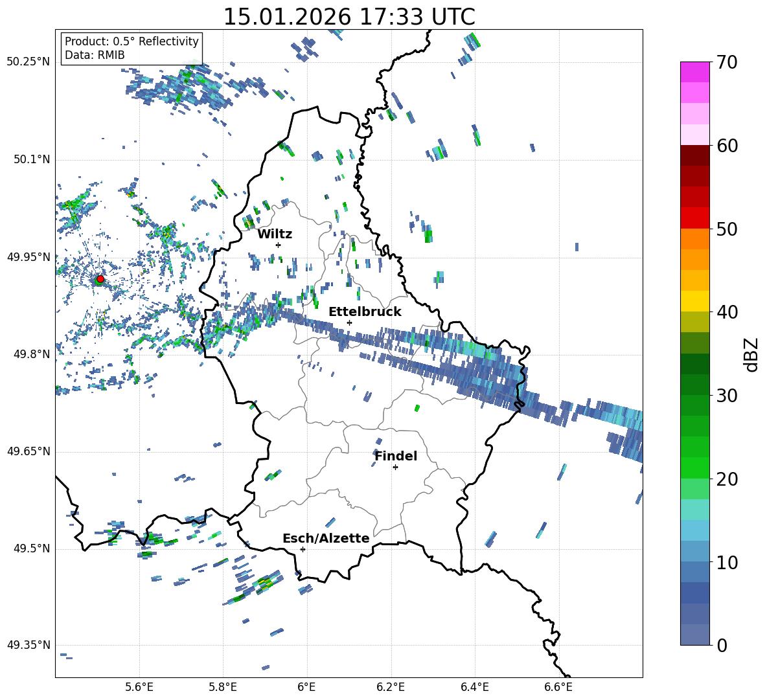The image size is (767, 700).
Task: Click the 49.8°N latitude tick label
Action: tap(31, 354)
